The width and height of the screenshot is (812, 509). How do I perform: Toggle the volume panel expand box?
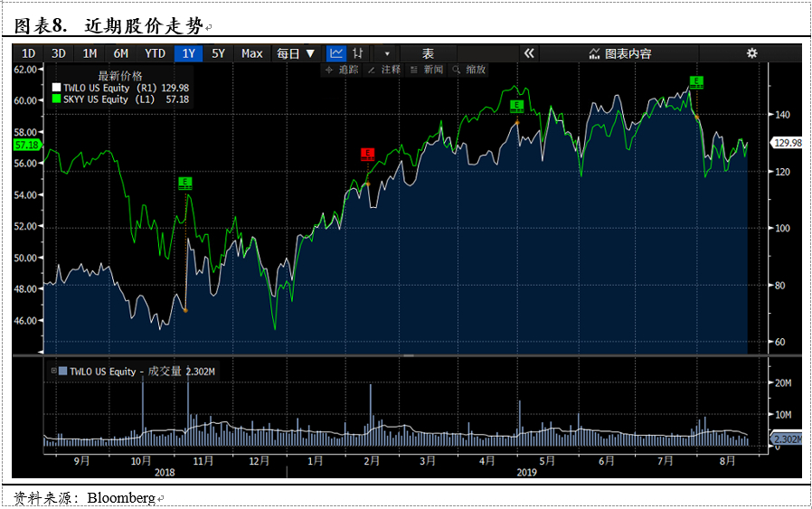click(x=53, y=371)
